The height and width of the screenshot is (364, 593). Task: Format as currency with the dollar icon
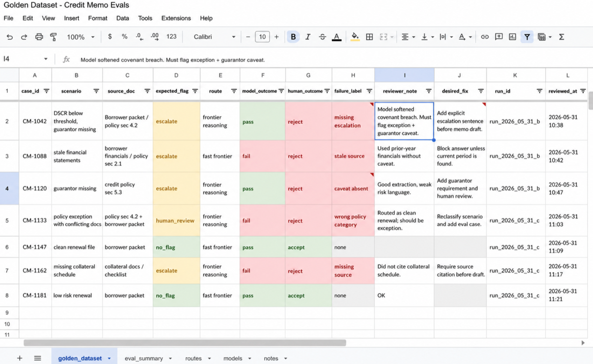[110, 37]
